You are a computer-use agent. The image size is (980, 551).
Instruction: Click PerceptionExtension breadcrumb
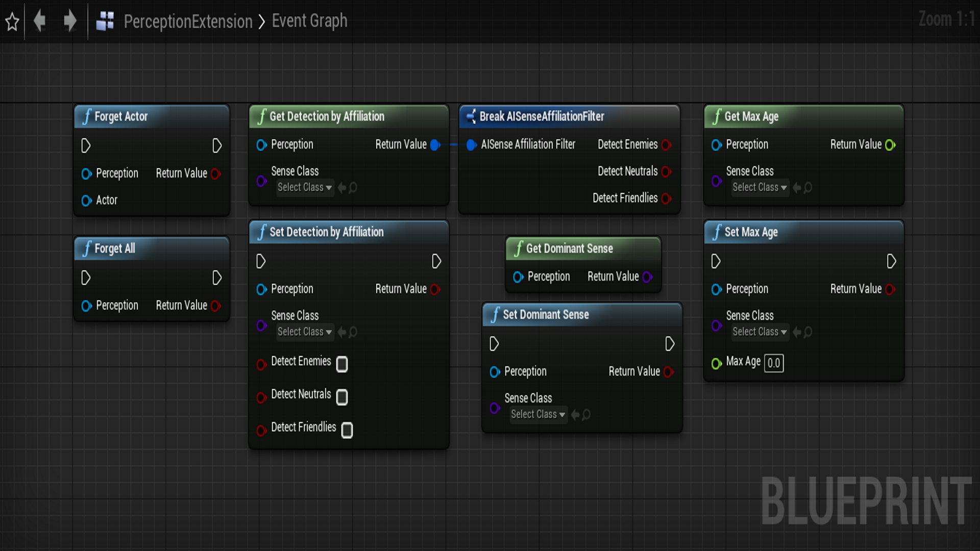coord(188,21)
